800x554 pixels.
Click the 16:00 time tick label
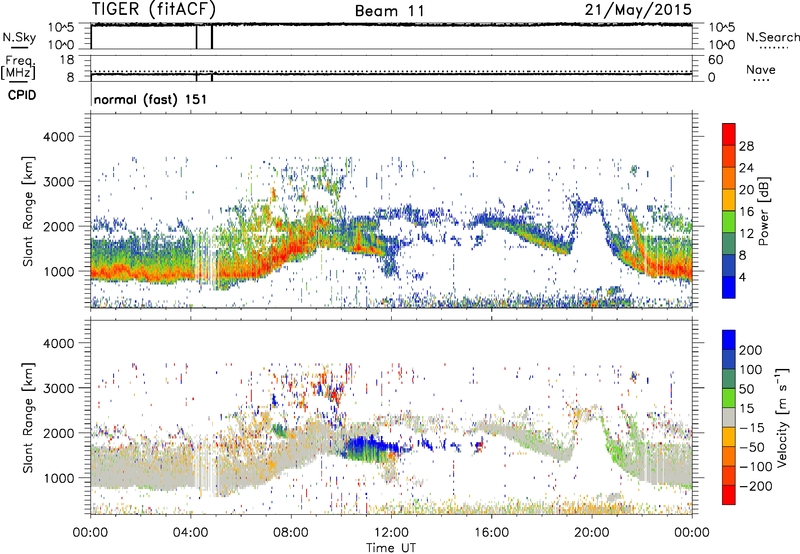pos(491,533)
